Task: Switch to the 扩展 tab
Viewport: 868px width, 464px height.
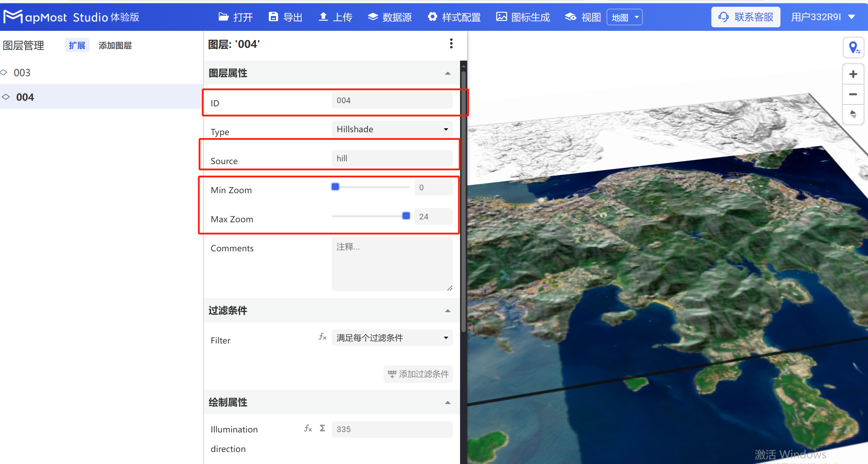Action: [77, 45]
